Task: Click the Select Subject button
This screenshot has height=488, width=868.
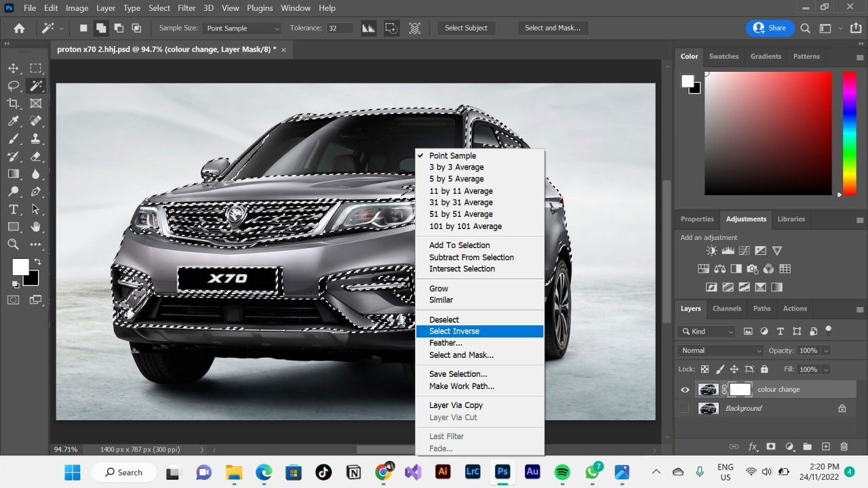Action: point(466,28)
